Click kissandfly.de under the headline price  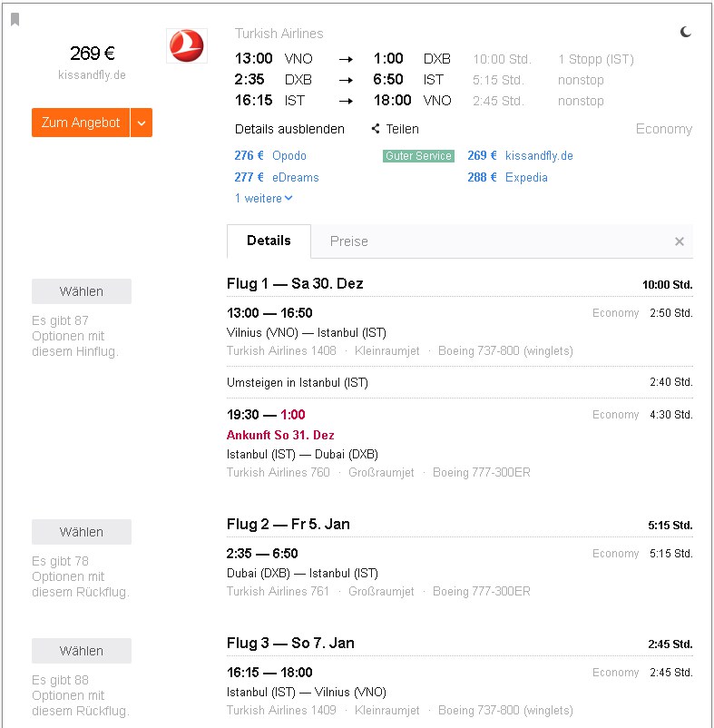tap(92, 74)
